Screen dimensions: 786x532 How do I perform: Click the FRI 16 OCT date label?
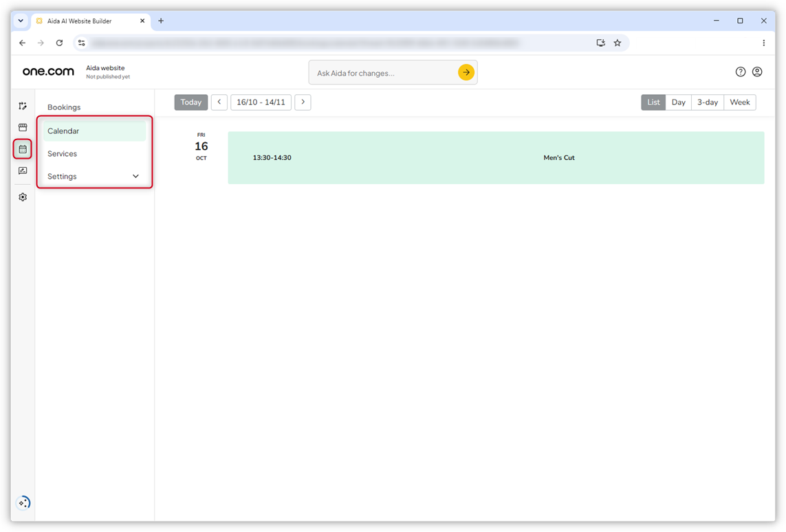point(201,146)
